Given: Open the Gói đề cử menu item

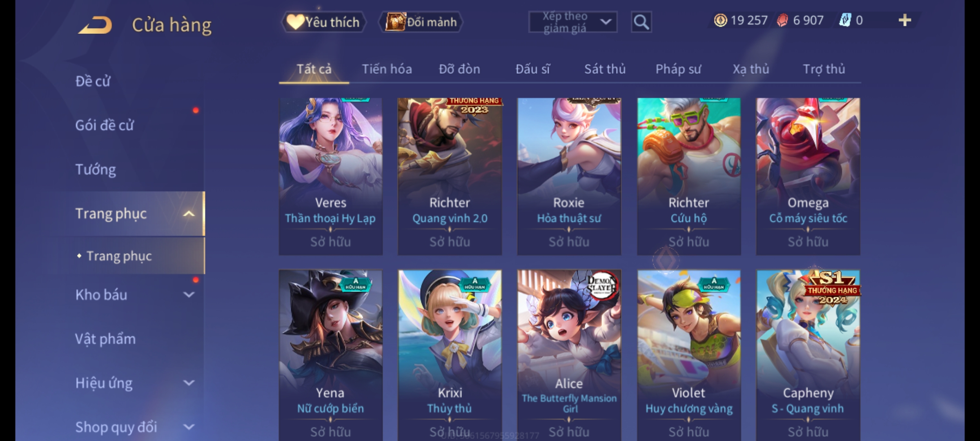Looking at the screenshot, I should (105, 125).
